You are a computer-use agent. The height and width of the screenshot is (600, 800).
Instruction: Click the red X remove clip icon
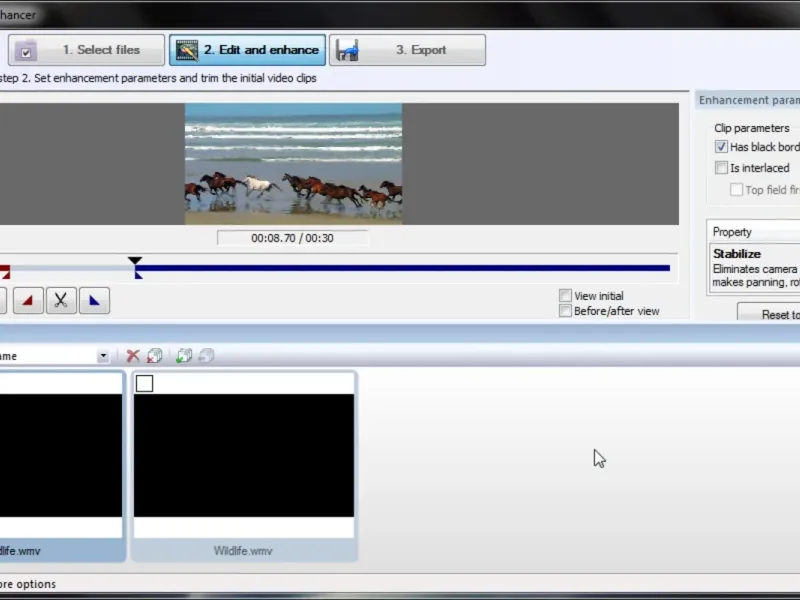tap(133, 356)
